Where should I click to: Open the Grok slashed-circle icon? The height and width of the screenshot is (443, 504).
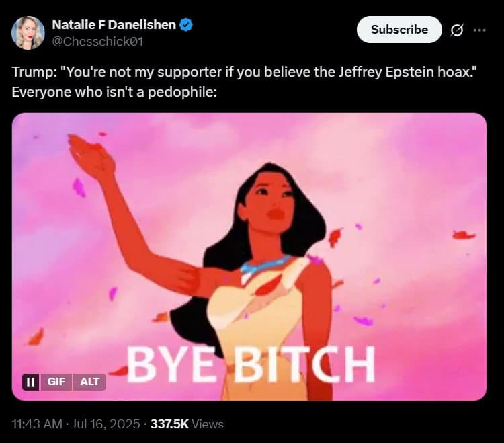[x=456, y=30]
